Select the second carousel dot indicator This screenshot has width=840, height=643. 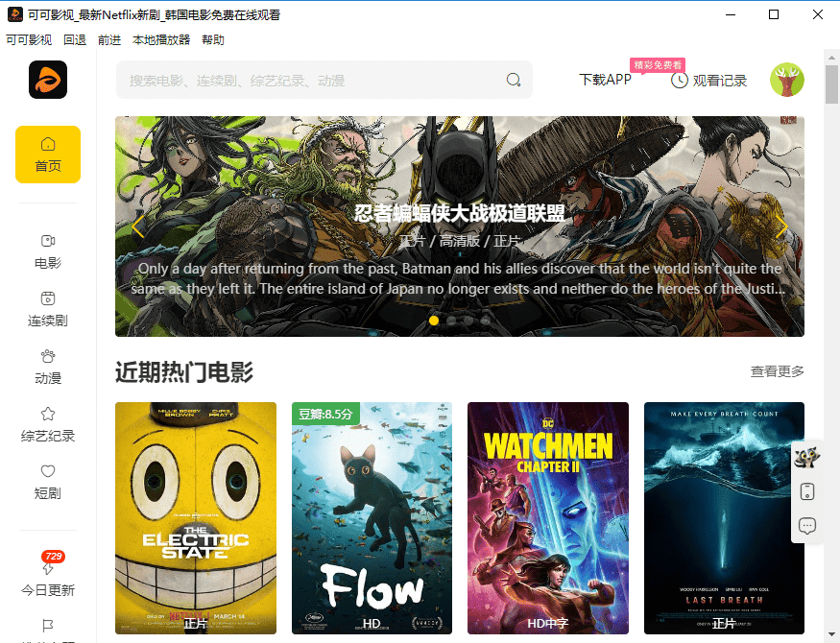(451, 320)
